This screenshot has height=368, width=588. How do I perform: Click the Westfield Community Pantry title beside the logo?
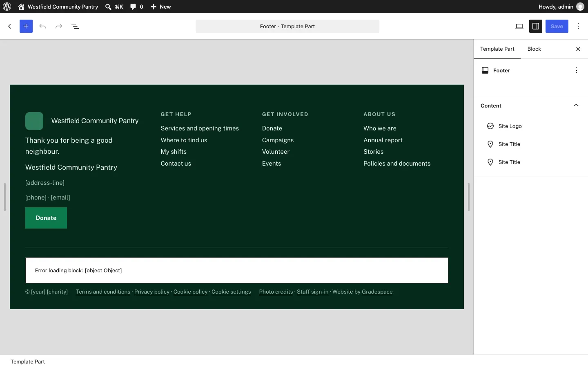click(x=95, y=121)
